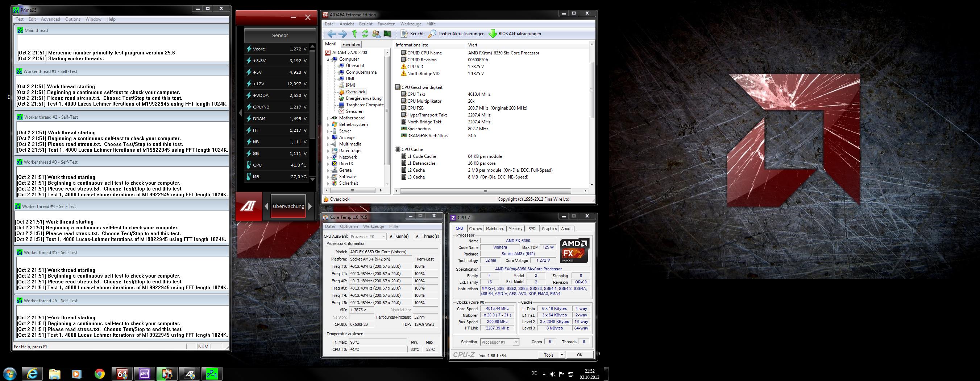Show hidden tray icons with the small arrow
Screen dimensions: 980x381
544,374
